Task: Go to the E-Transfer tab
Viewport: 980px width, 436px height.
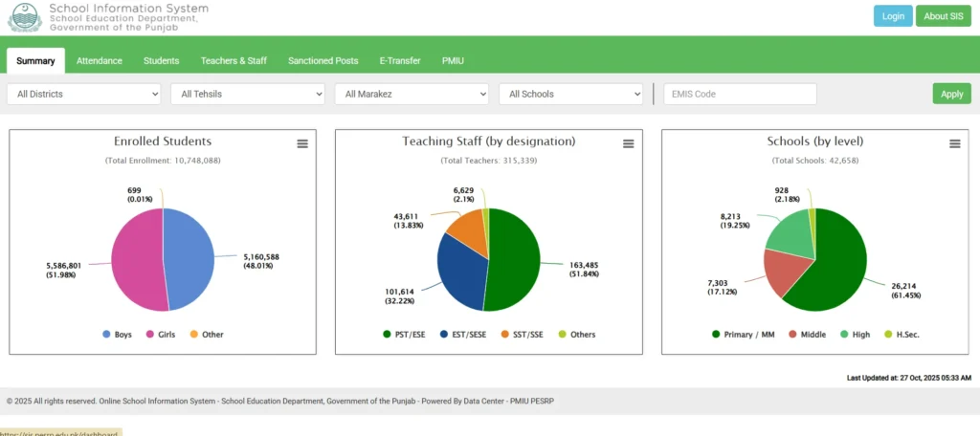Action: click(400, 60)
